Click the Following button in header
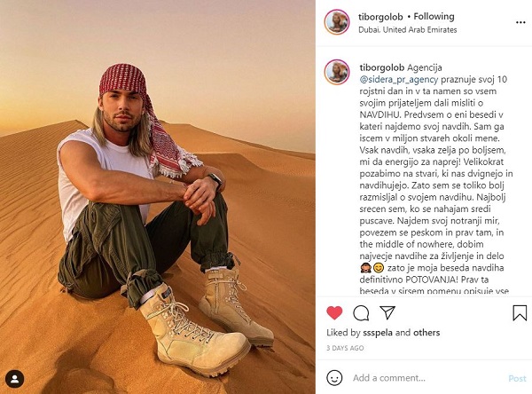This screenshot has height=394, width=532. [434, 16]
